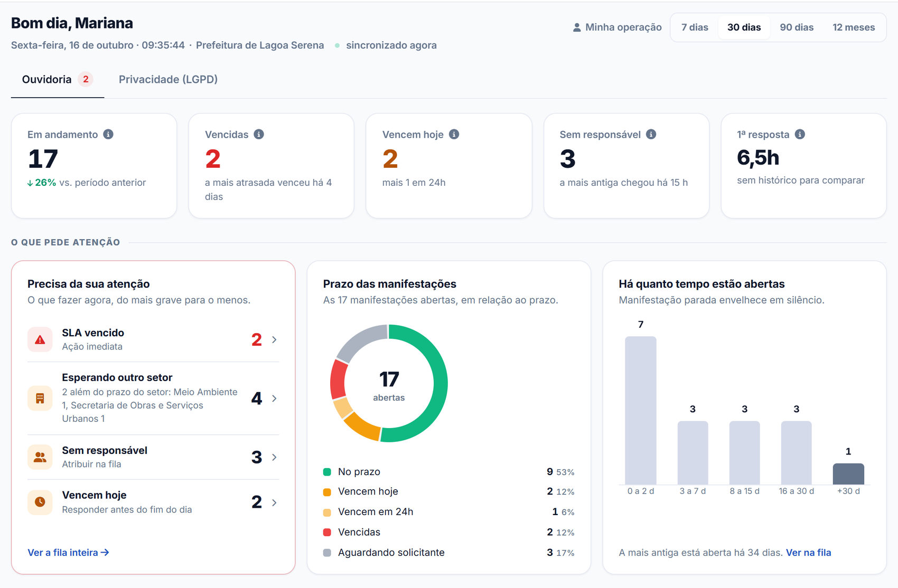Click the light orange Vencem em 24h swatch
The height and width of the screenshot is (588, 898).
327,512
